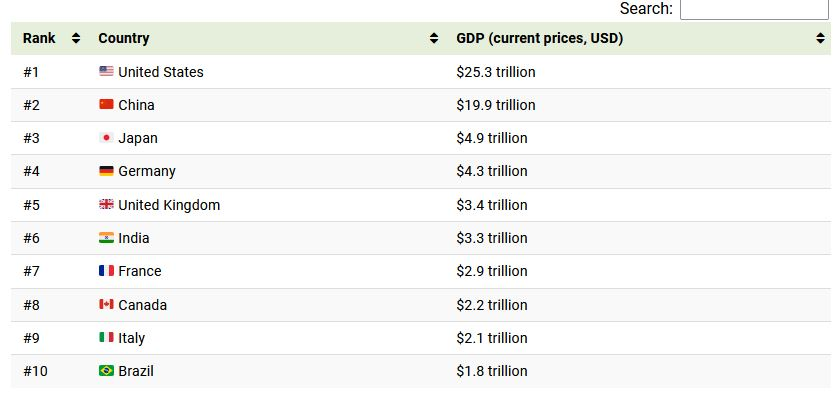Focus the Search input field
Screen dimensions: 836x394
(754, 9)
